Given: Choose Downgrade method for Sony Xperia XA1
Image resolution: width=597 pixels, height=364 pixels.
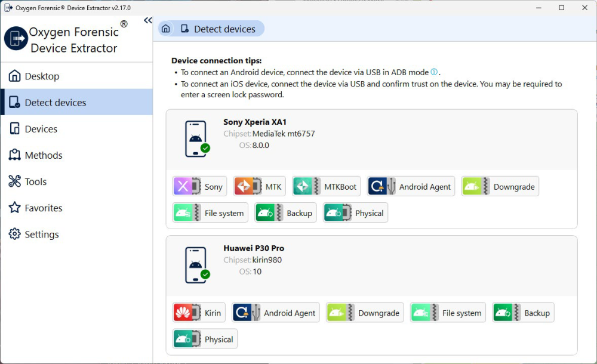Looking at the screenshot, I should point(500,187).
